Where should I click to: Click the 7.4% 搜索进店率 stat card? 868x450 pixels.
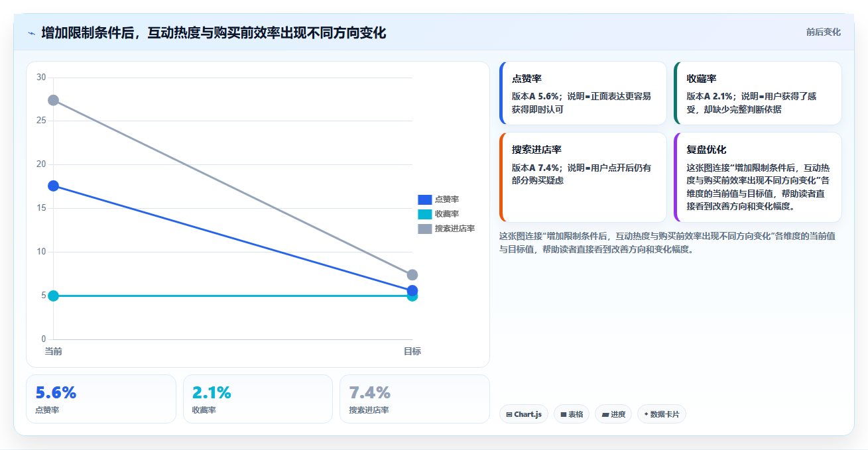pyautogui.click(x=414, y=399)
